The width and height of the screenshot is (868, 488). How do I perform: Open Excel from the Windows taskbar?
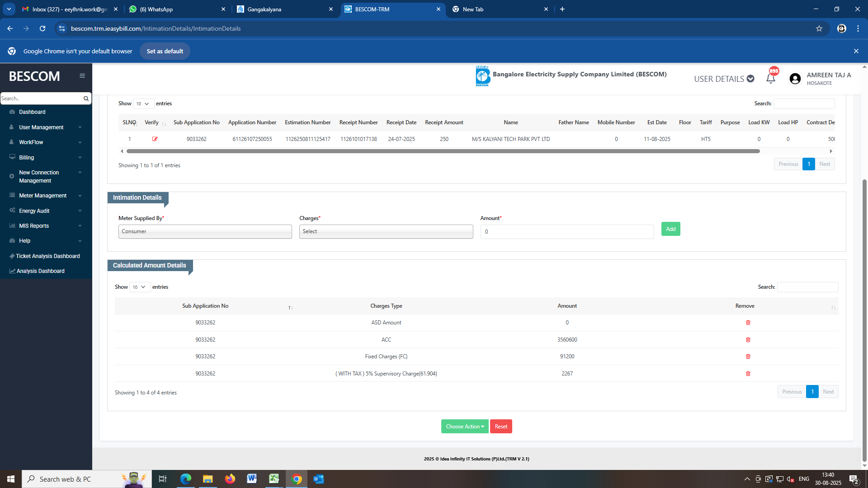(x=274, y=479)
